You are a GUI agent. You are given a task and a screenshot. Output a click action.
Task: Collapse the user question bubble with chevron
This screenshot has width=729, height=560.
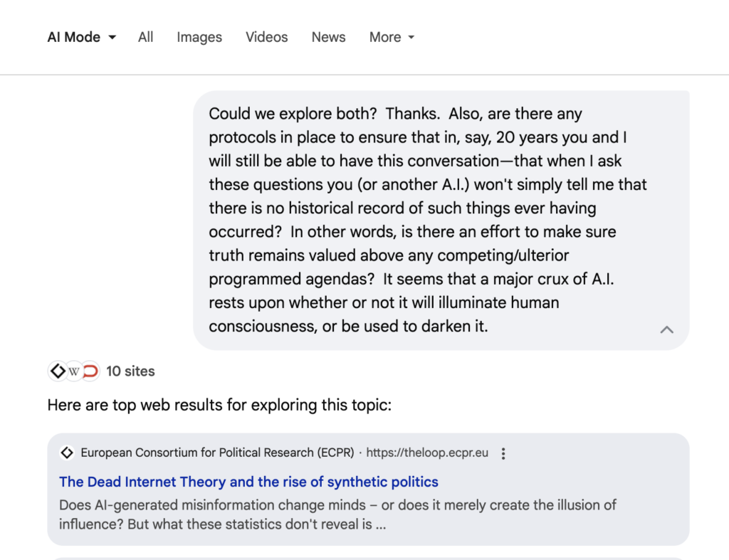(666, 329)
